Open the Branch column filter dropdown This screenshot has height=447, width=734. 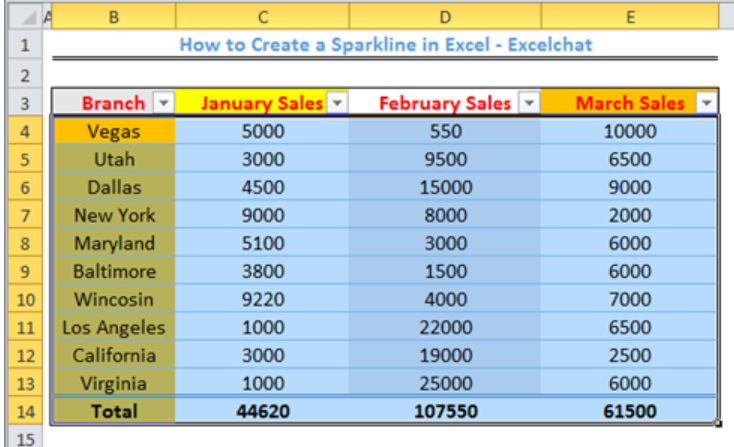point(164,103)
